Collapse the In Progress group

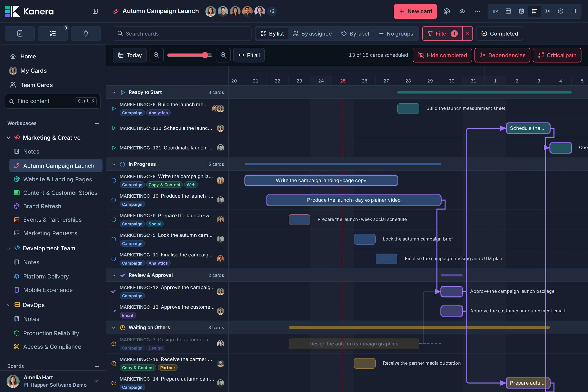pos(114,164)
